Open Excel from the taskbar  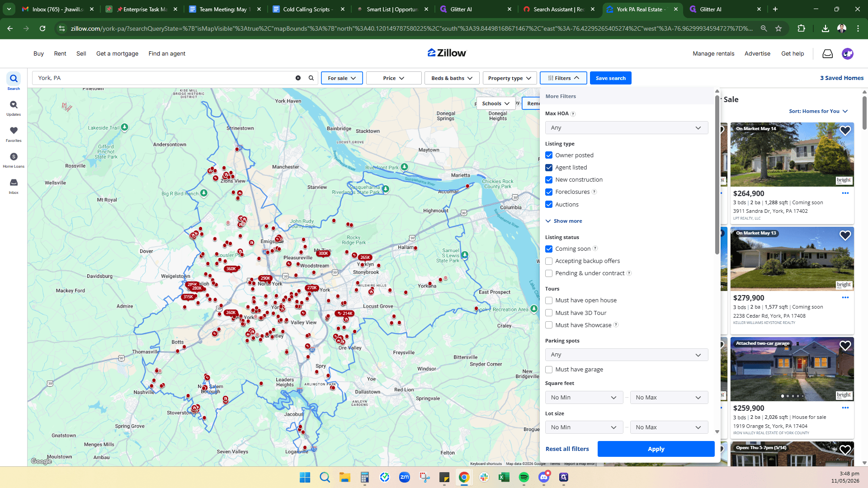point(504,477)
